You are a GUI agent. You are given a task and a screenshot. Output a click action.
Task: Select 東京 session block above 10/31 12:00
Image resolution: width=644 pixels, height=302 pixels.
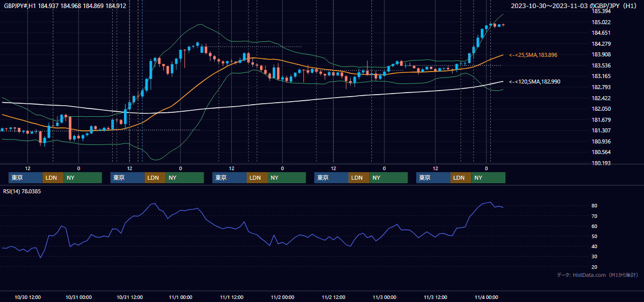(x=127, y=178)
